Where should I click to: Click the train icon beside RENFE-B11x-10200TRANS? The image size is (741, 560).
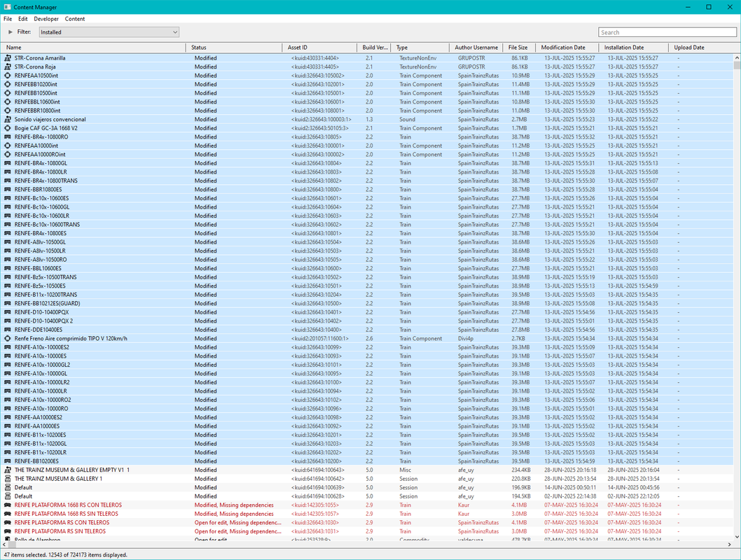(8, 295)
